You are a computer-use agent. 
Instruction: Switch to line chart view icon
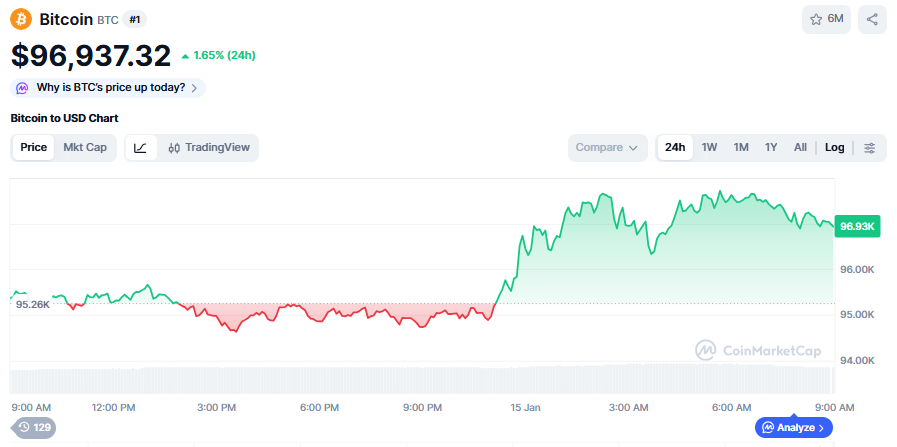click(141, 148)
